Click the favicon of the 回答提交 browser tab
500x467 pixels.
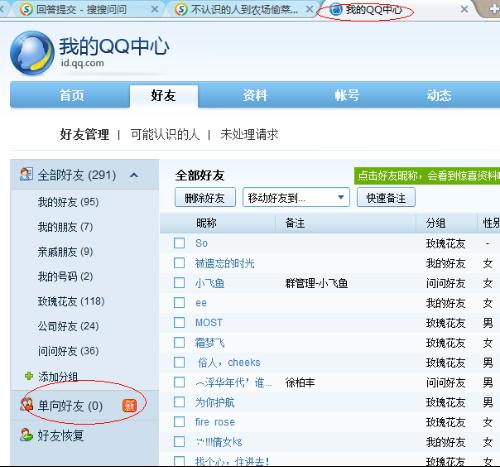pos(26,9)
